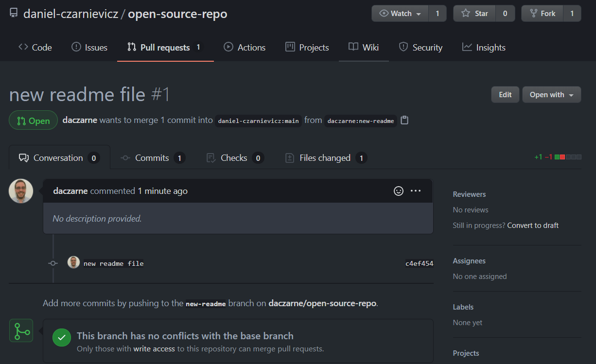Star the open-source-repo repository
Screen dimensions: 596x364
pos(474,14)
